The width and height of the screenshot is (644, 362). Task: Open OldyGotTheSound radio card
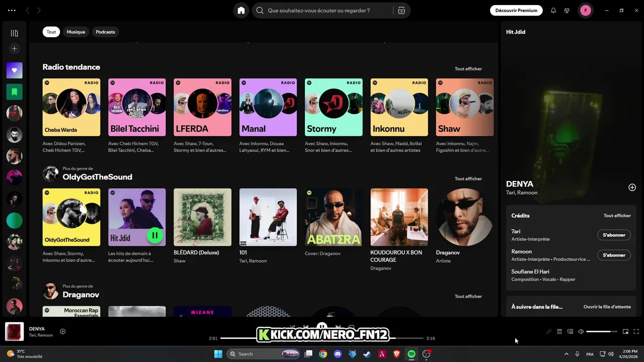coord(71,217)
